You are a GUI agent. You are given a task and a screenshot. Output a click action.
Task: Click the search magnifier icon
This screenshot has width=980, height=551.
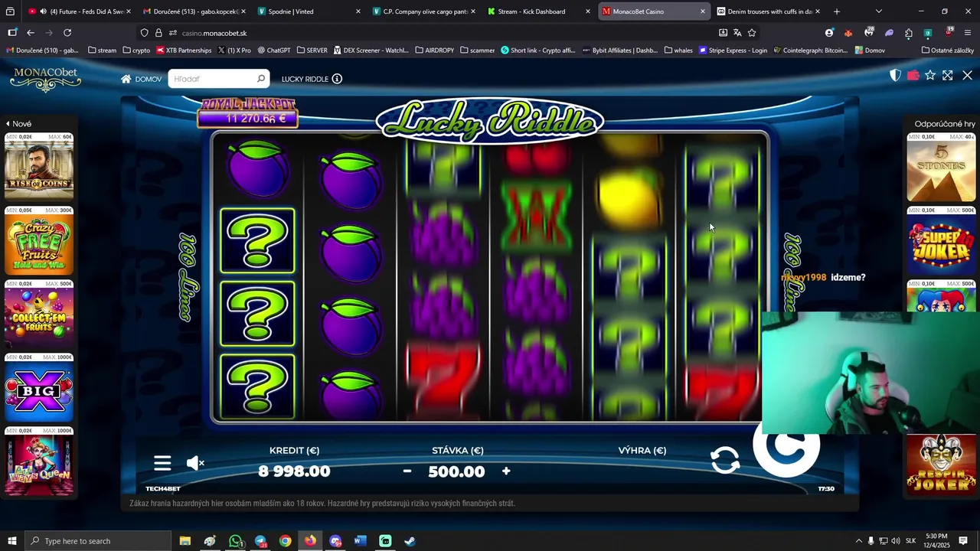point(261,79)
